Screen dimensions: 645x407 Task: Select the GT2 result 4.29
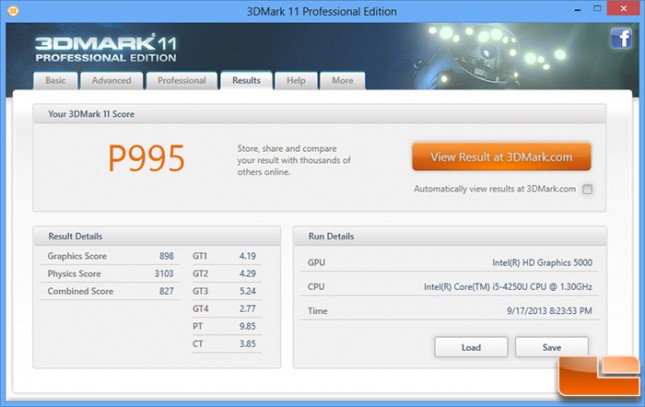pos(248,274)
